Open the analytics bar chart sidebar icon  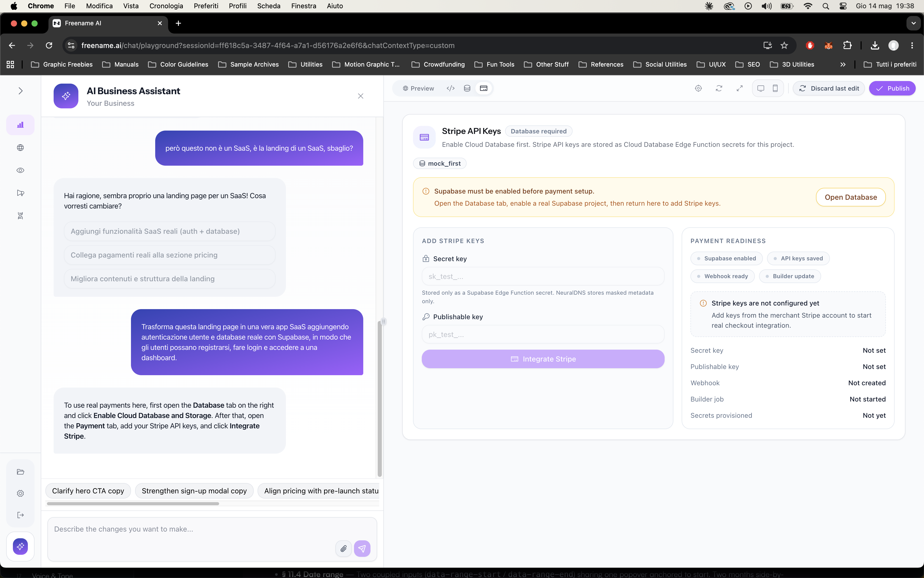coord(20,125)
